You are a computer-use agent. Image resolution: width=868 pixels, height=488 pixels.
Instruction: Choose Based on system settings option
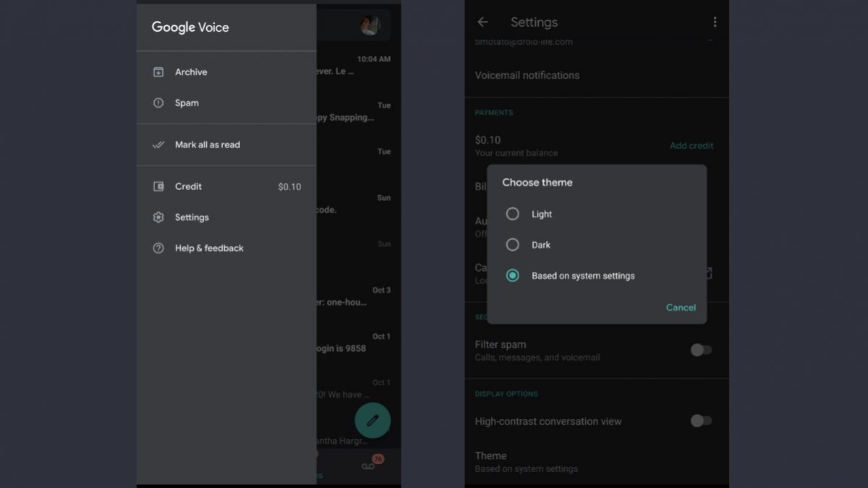tap(513, 275)
